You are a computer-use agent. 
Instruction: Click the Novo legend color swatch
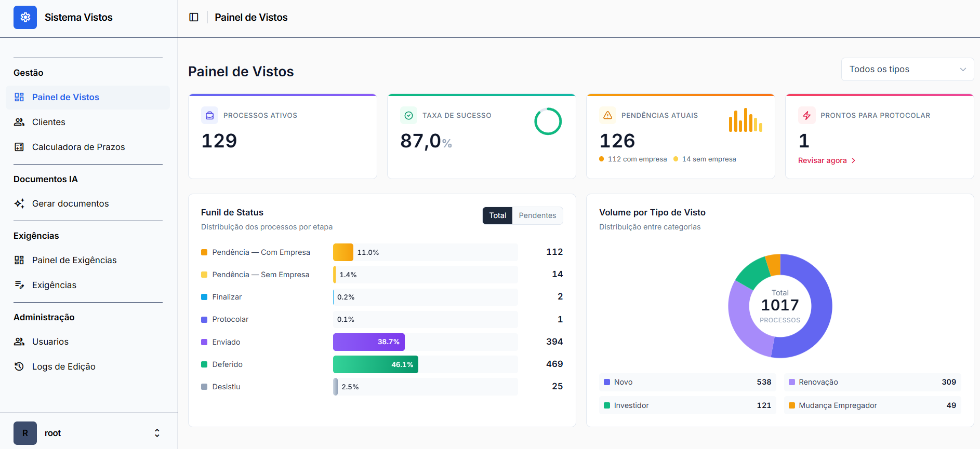pyautogui.click(x=606, y=382)
